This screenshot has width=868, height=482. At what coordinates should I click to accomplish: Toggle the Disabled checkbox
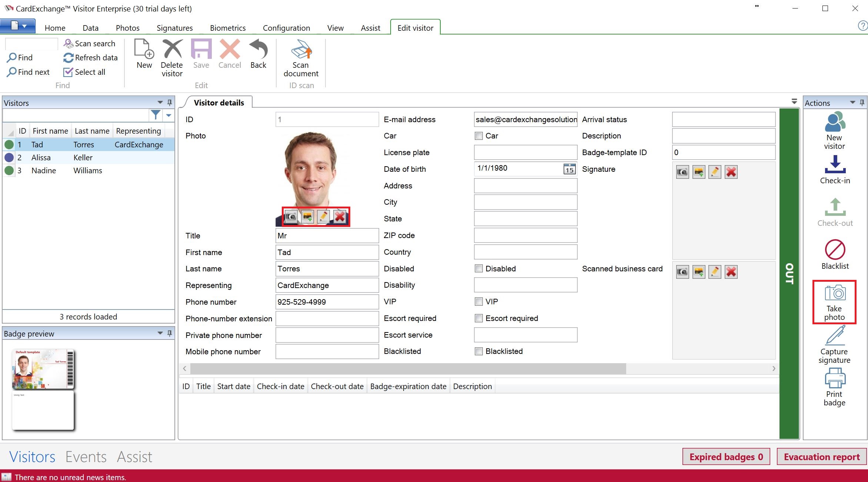click(x=479, y=268)
